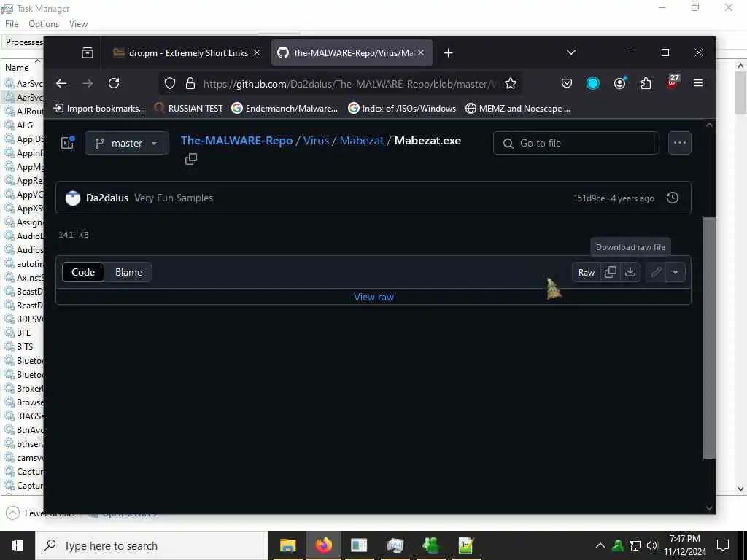Switch to Blame view
The width and height of the screenshot is (747, 560).
click(x=128, y=272)
